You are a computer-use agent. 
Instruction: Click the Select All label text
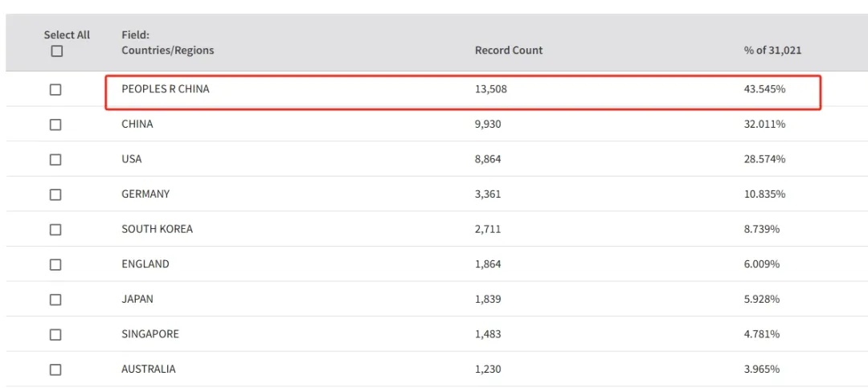(x=67, y=35)
